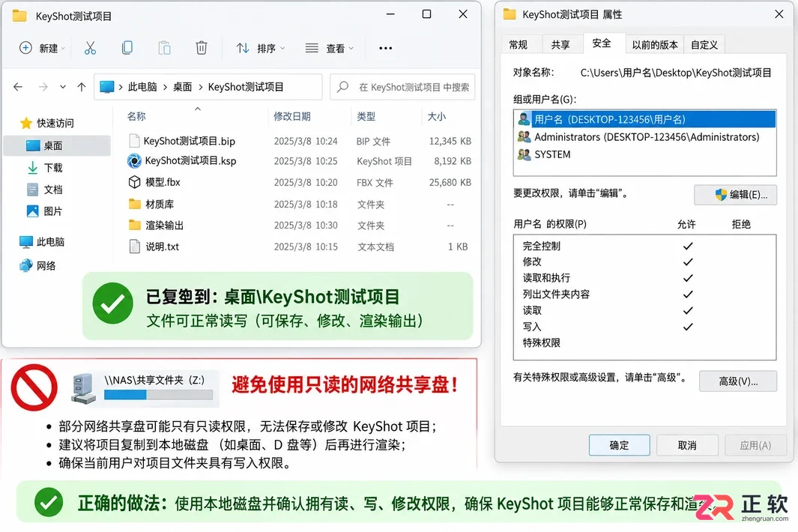The height and width of the screenshot is (532, 798).
Task: Click the 写入 permission row
Action: 645,327
